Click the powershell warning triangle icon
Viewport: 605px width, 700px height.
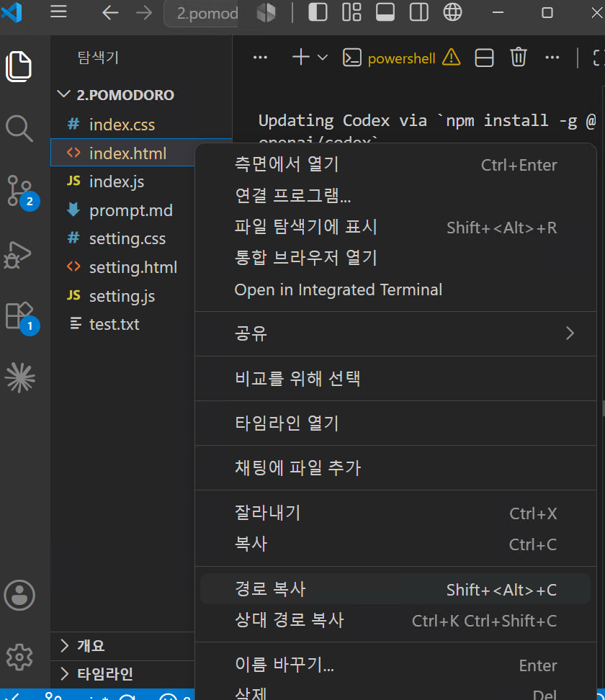[x=452, y=57]
